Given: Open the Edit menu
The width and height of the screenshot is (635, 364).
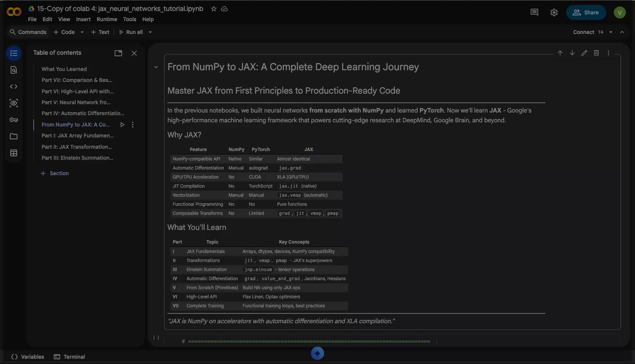Looking at the screenshot, I should 48,19.
